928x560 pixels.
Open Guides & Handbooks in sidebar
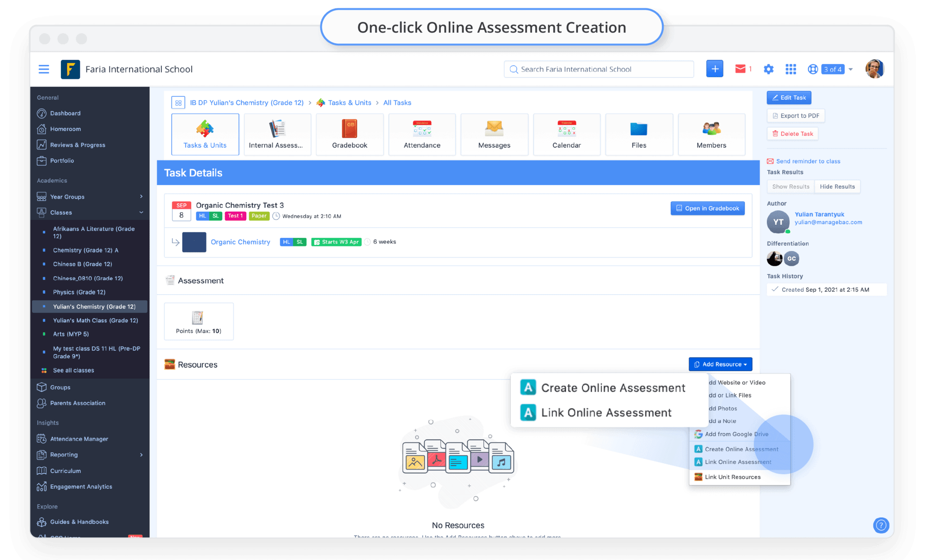pyautogui.click(x=79, y=522)
